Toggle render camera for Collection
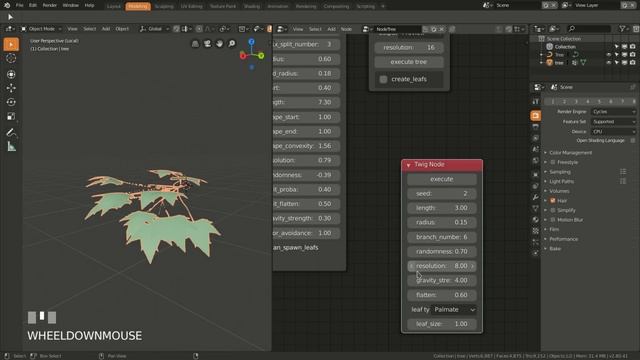The width and height of the screenshot is (640, 360). pos(632,47)
